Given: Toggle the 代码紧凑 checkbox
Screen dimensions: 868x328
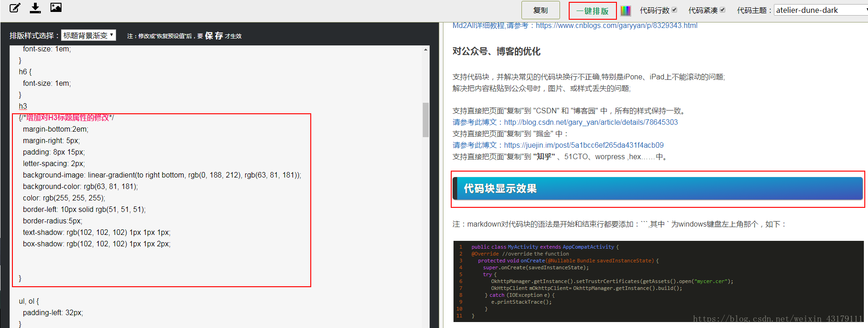Looking at the screenshot, I should coord(722,10).
